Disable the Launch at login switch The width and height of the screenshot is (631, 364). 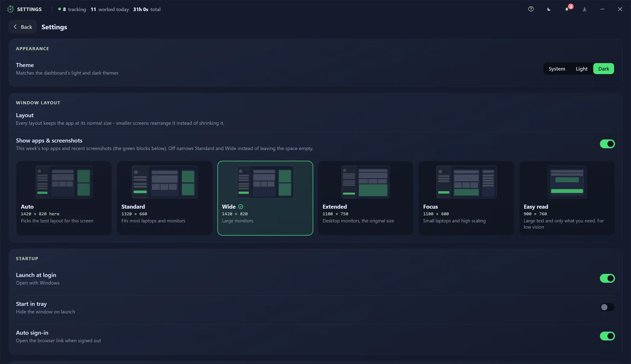tap(607, 279)
